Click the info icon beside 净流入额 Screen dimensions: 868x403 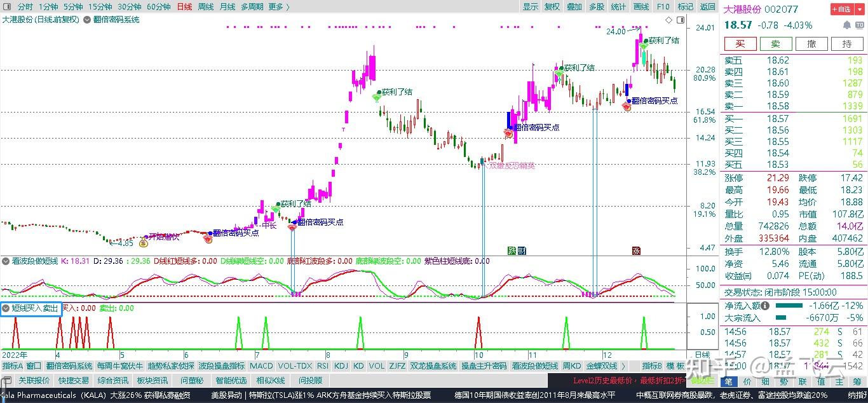tap(765, 305)
